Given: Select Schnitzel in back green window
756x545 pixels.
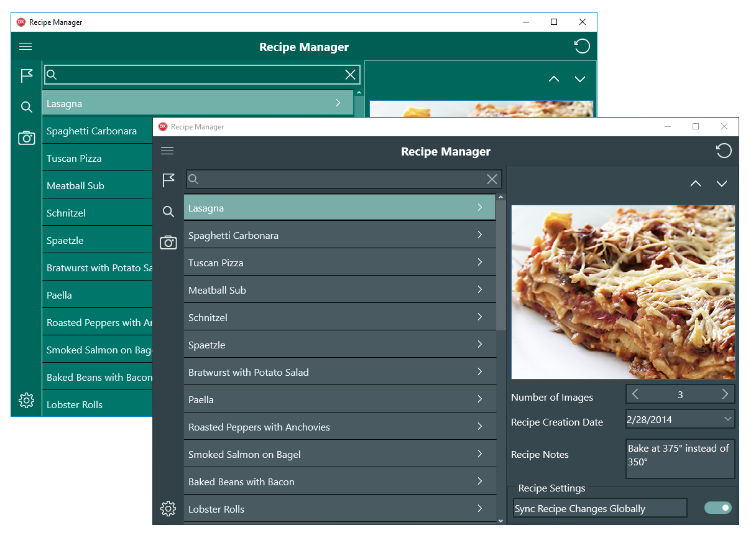Looking at the screenshot, I should [98, 213].
